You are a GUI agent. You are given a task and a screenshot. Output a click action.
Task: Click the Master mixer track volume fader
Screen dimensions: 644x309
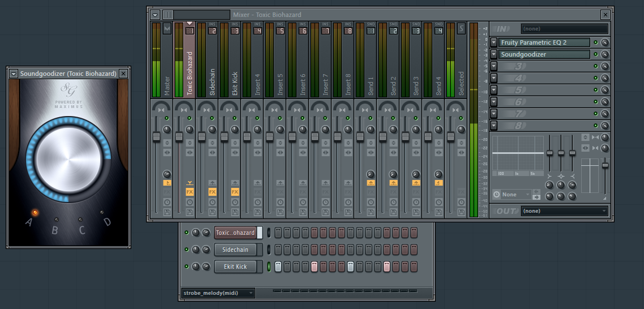[x=157, y=137]
